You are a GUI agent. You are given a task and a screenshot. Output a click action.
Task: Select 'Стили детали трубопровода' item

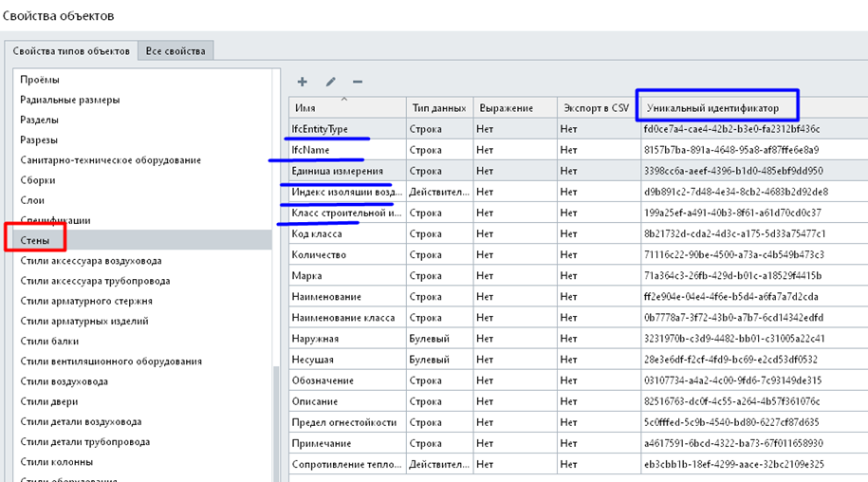pos(142,441)
